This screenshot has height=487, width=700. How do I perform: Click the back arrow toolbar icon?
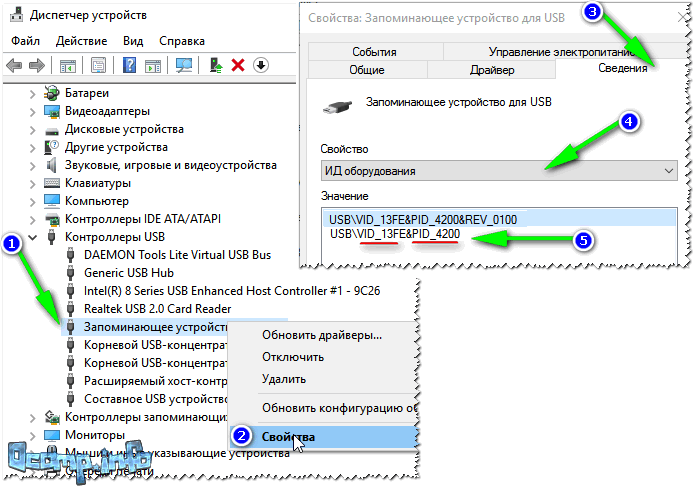(15, 65)
